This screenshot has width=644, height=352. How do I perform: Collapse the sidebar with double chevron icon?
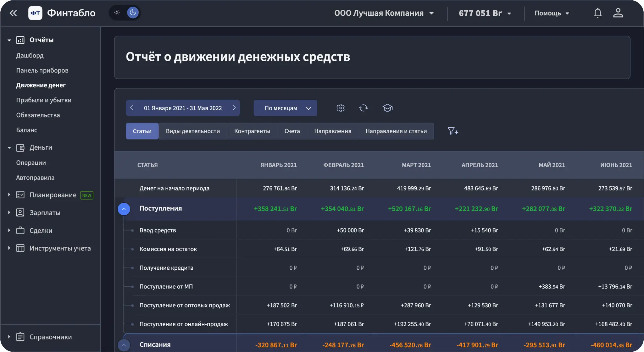(x=13, y=13)
